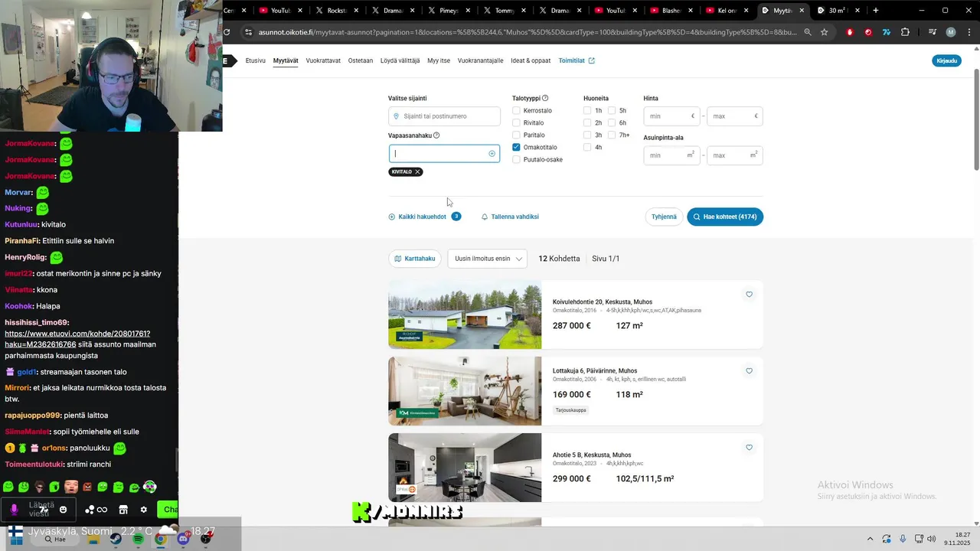Open the Myy itse navigation item
980x551 pixels.
click(439, 60)
